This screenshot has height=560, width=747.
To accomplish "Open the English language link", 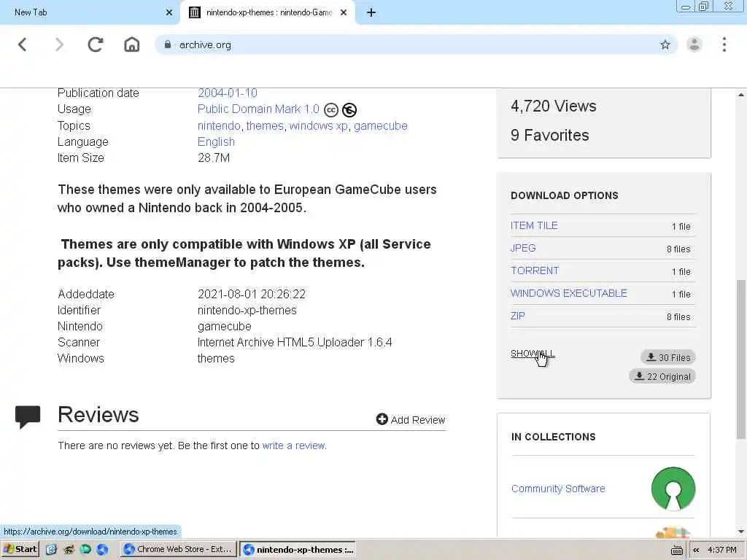I will point(216,142).
